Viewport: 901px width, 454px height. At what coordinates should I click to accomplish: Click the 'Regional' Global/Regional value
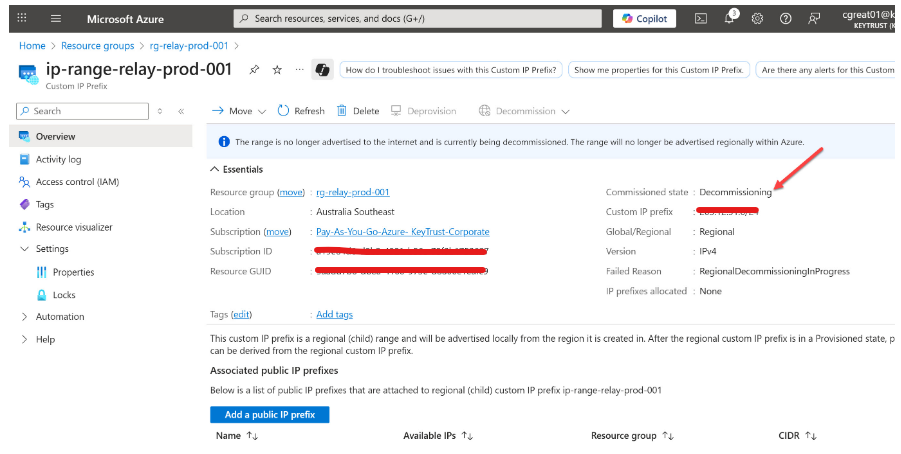click(x=717, y=232)
